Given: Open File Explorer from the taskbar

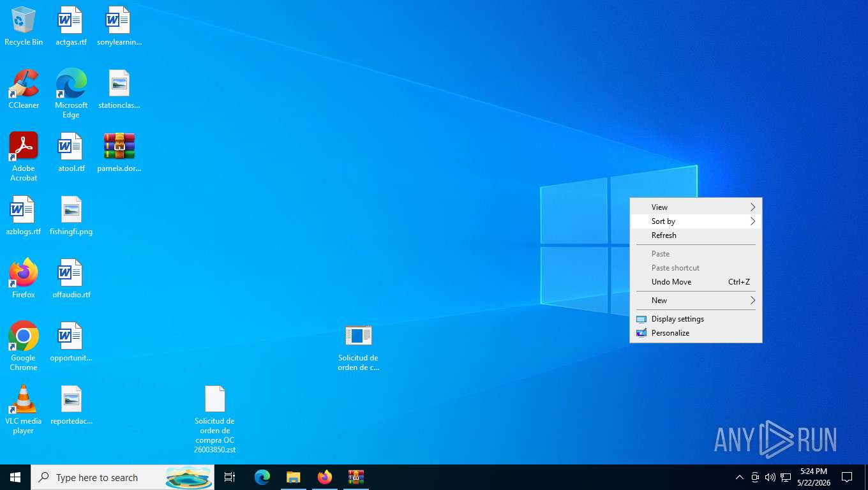Looking at the screenshot, I should point(293,477).
